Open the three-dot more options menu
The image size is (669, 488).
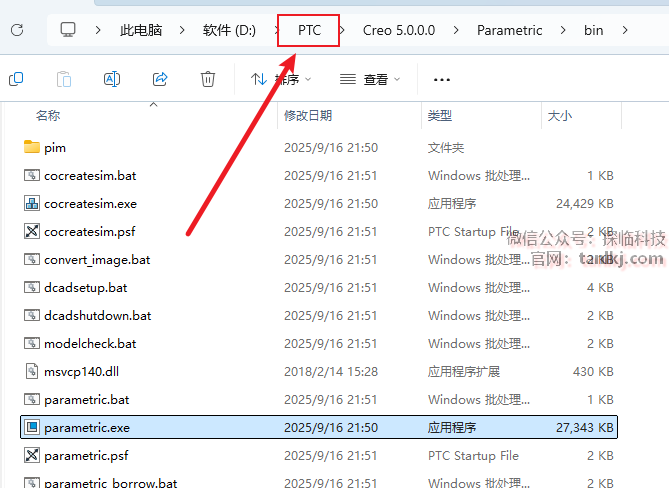[442, 79]
